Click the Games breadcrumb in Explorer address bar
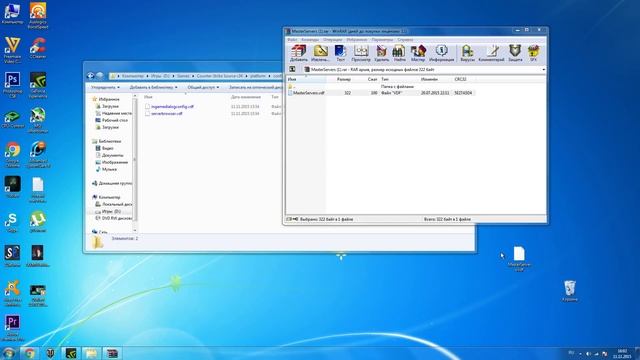Screen dimensions: 640x360 click(x=183, y=76)
